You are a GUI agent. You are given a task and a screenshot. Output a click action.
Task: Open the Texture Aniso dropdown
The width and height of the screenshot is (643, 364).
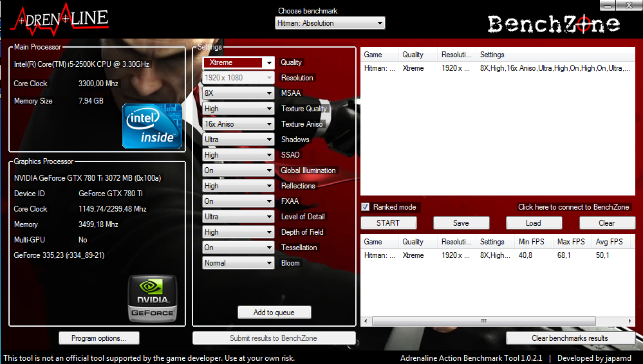238,123
